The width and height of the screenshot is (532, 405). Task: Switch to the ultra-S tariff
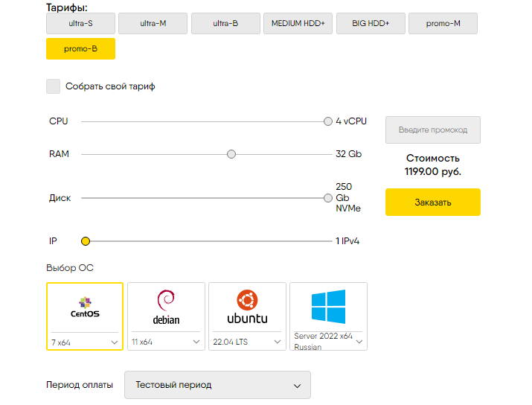[81, 23]
